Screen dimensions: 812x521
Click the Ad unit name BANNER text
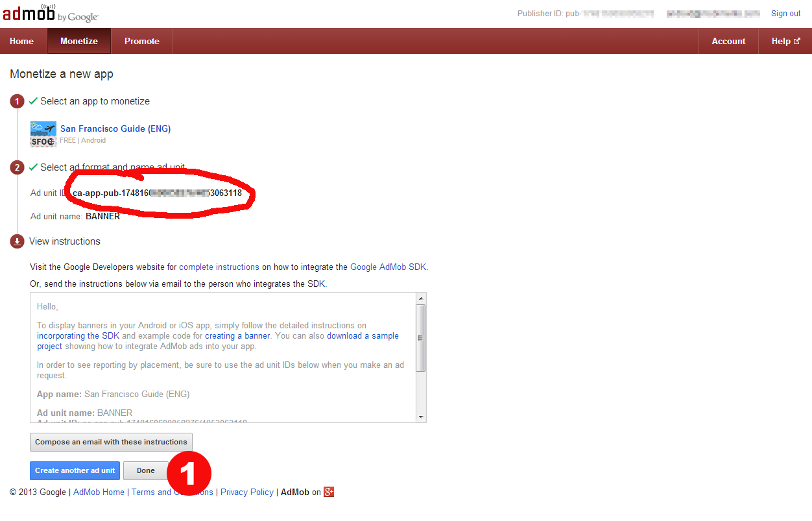75,216
